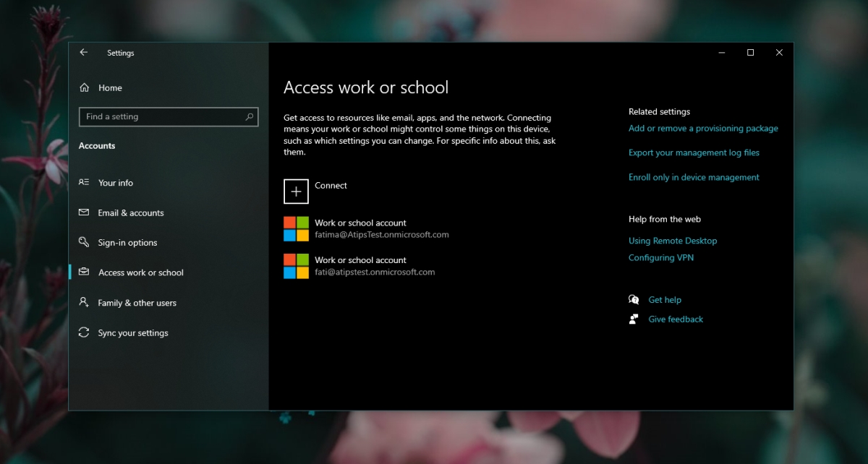Click the Home house icon

click(x=85, y=87)
